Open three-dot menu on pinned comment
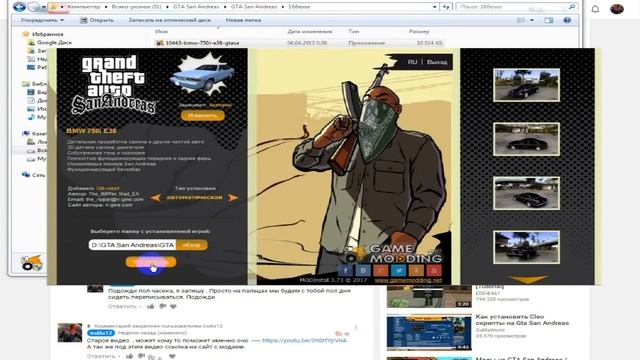The image size is (640, 360). (356, 327)
